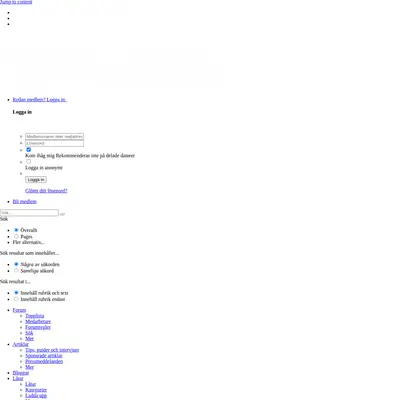Open the Artiklar menu link

pos(21,344)
